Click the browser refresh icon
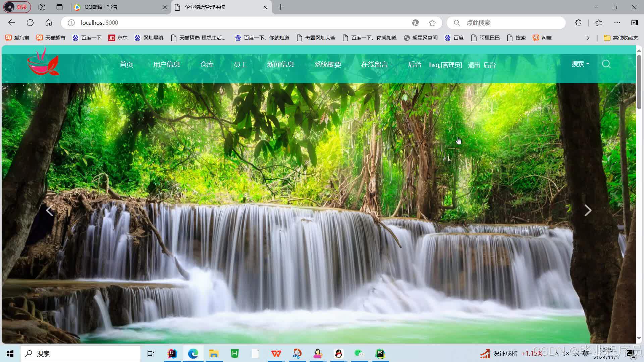644x362 pixels. coord(30,23)
